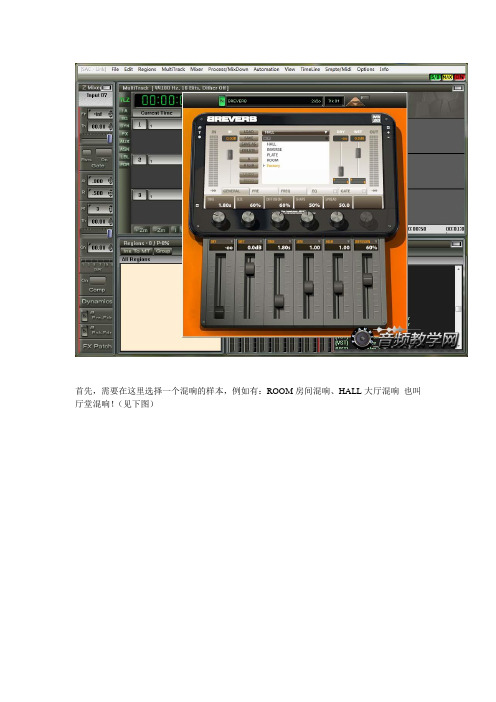
Task: Toggle the green plugin bypass button
Action: point(222,101)
